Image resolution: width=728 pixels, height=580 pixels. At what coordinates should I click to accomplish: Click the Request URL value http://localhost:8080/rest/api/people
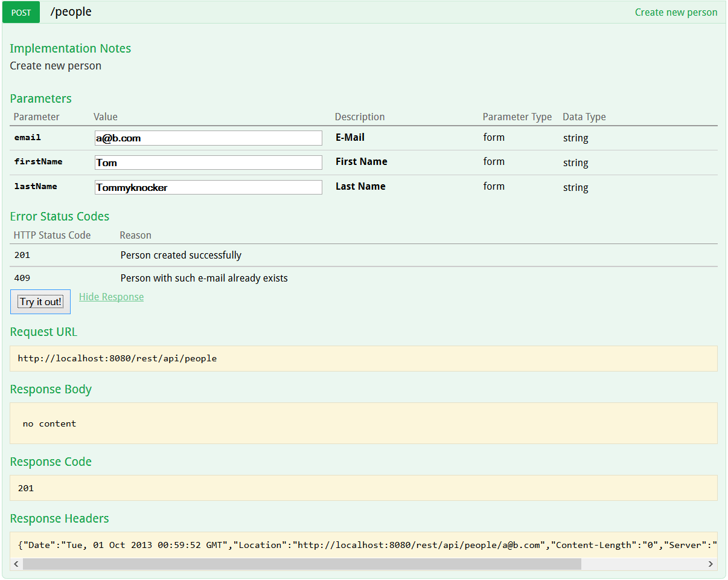117,358
